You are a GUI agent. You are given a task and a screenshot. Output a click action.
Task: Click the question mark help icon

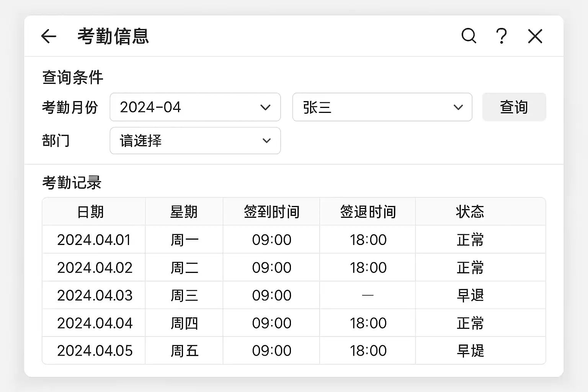coord(501,36)
